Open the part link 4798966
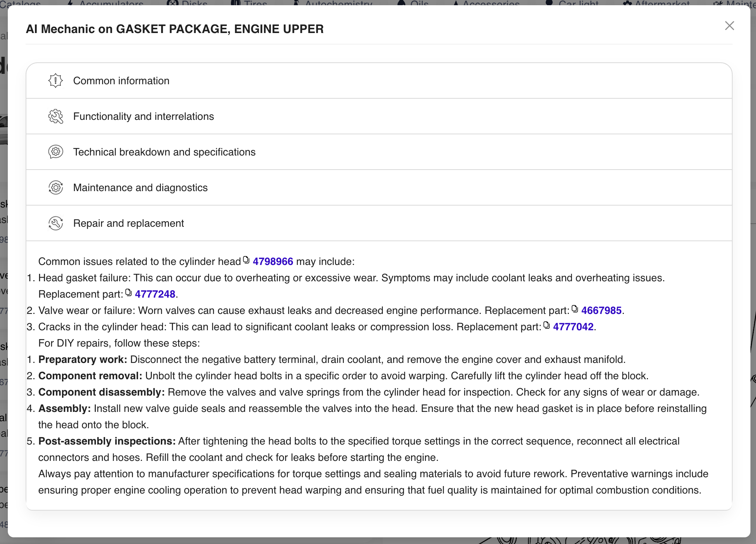 coord(273,262)
